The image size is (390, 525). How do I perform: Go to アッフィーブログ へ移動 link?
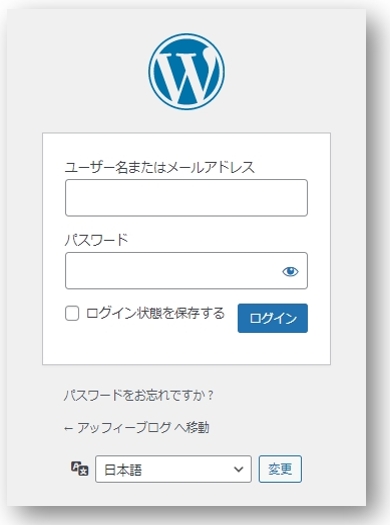pyautogui.click(x=137, y=428)
